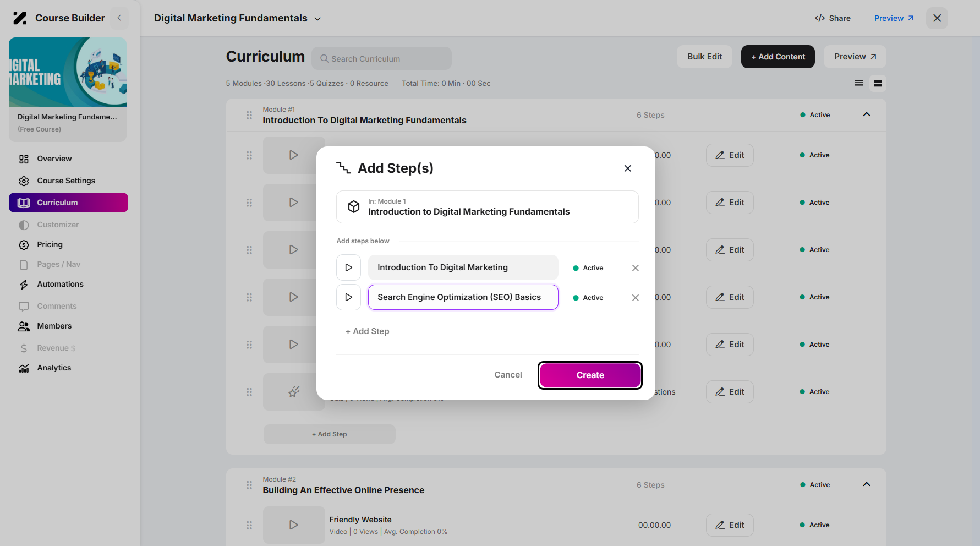This screenshot has width=980, height=546.
Task: Change step type icon for SEO Basics
Action: pos(348,297)
